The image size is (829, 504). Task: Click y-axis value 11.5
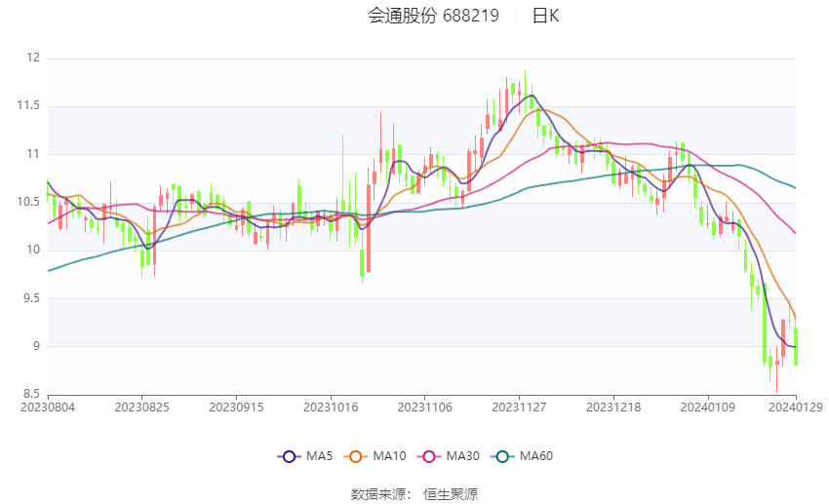pyautogui.click(x=28, y=105)
